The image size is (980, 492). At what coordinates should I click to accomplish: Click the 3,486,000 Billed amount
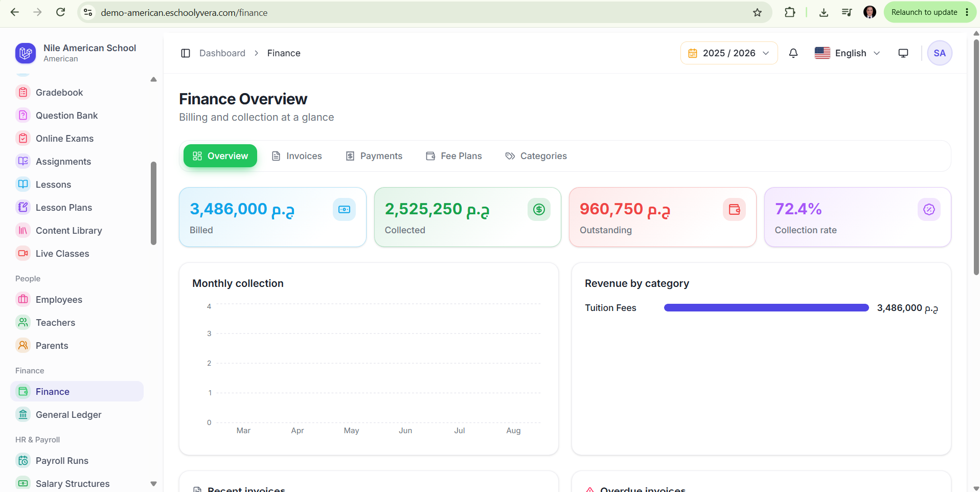(242, 209)
